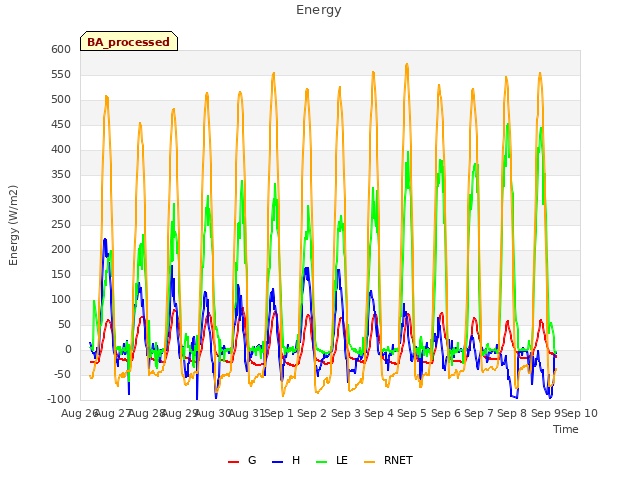Screen dimensions: 640x480
Task: Click the red G legend swatch
Action: pyautogui.click(x=233, y=461)
